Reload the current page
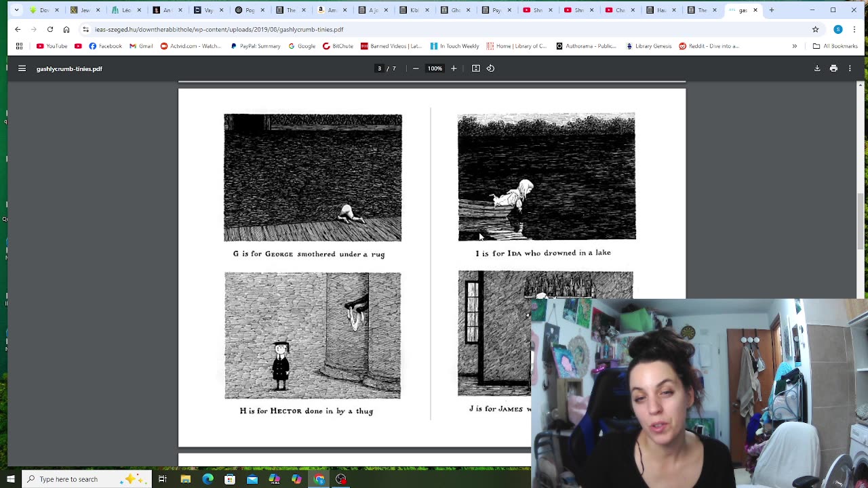Screen dimensions: 868x488 click(x=50, y=29)
